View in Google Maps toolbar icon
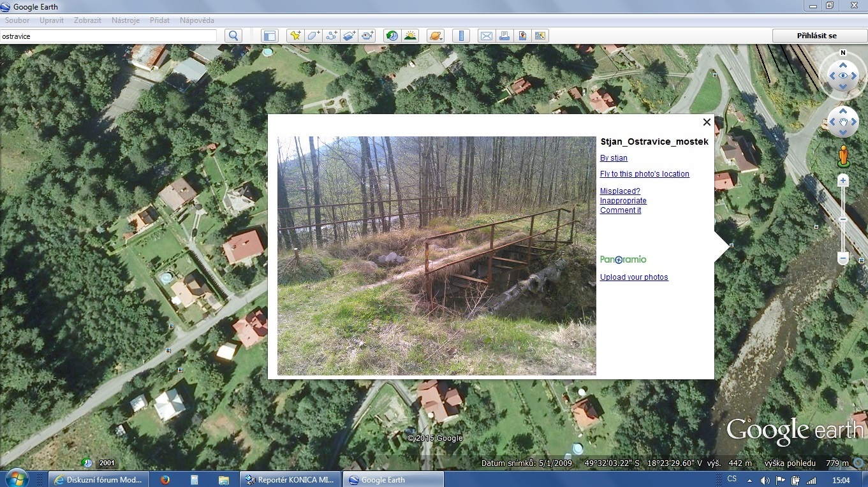Screen dimensions: 868x487 [x=540, y=36]
